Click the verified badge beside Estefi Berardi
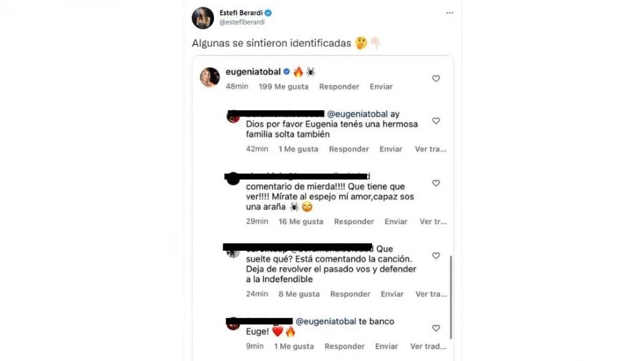The height and width of the screenshot is (361, 644). click(x=268, y=13)
